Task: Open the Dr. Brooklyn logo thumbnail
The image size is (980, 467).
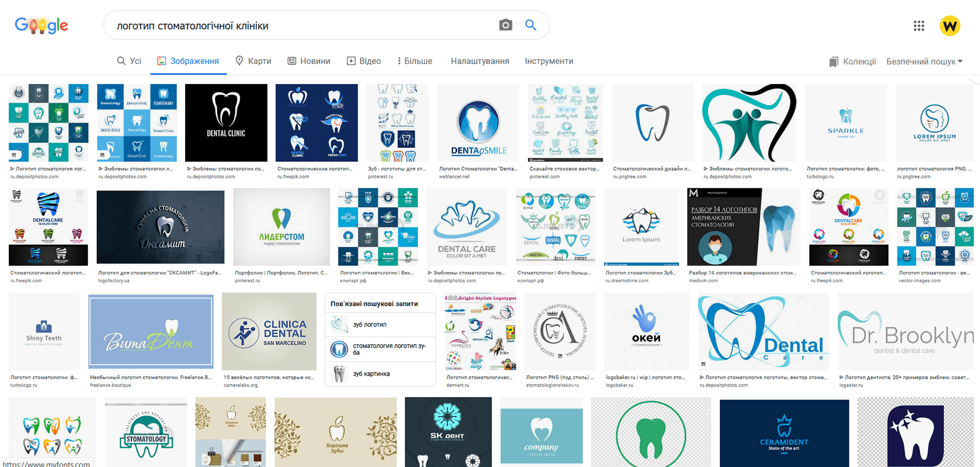Action: (905, 332)
